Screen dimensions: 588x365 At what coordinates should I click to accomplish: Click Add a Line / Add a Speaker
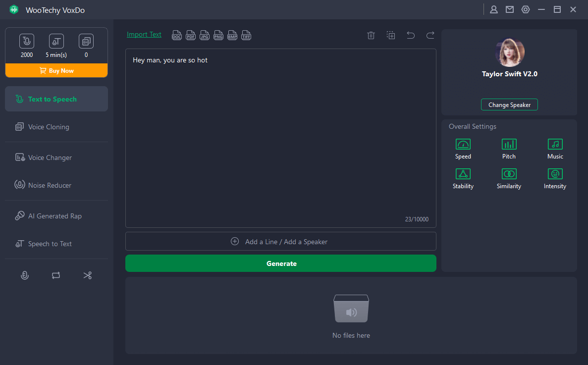[x=280, y=242]
